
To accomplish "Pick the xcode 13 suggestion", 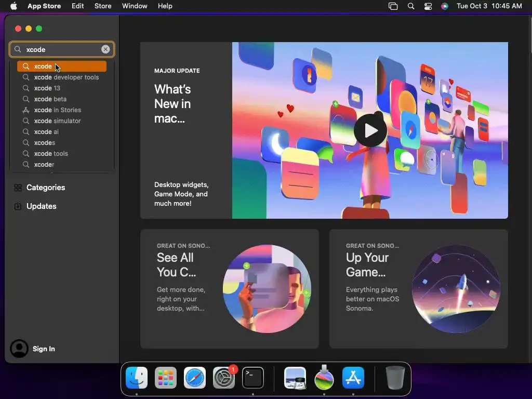I will tap(62, 88).
